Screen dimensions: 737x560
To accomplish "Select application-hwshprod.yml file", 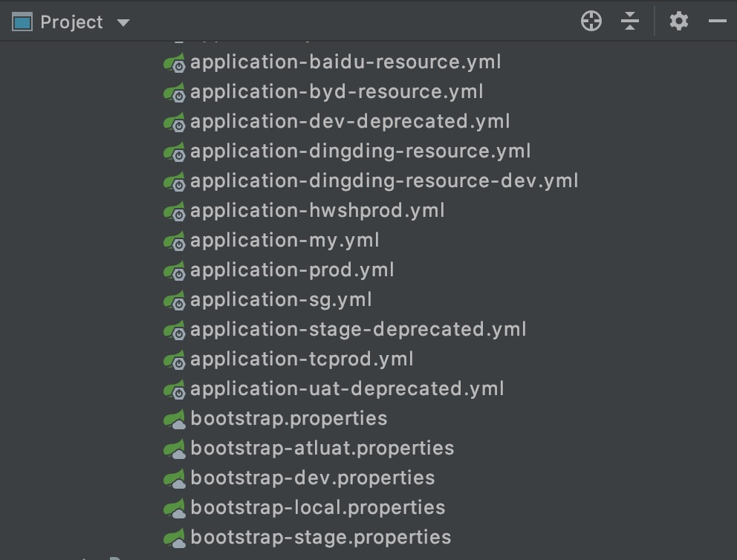I will pyautogui.click(x=317, y=211).
